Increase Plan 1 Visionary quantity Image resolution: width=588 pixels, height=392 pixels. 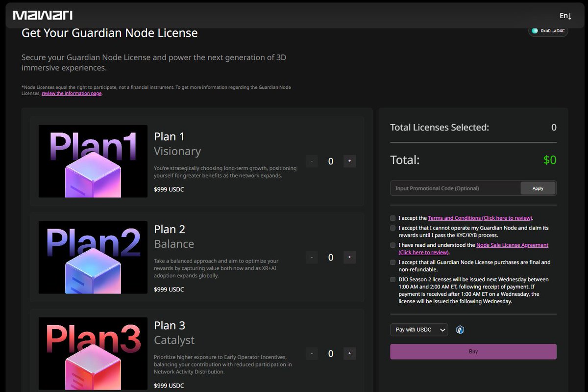(x=349, y=161)
